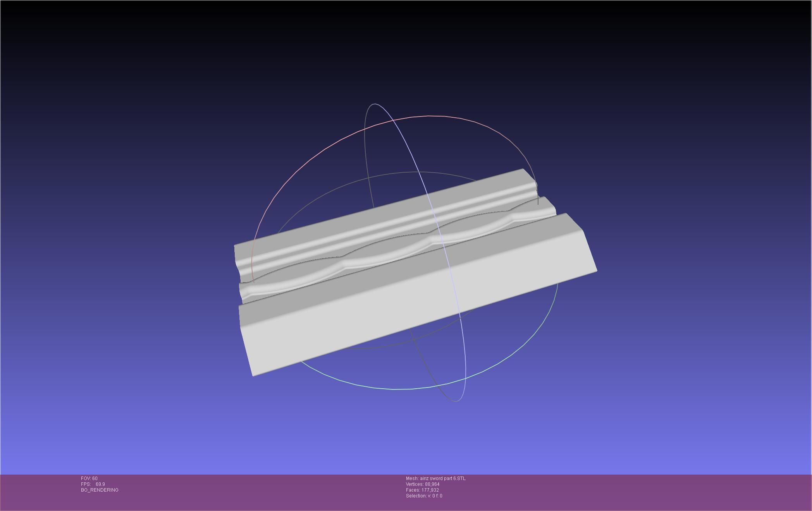Click the Vertices: 88,964 info line

click(423, 484)
